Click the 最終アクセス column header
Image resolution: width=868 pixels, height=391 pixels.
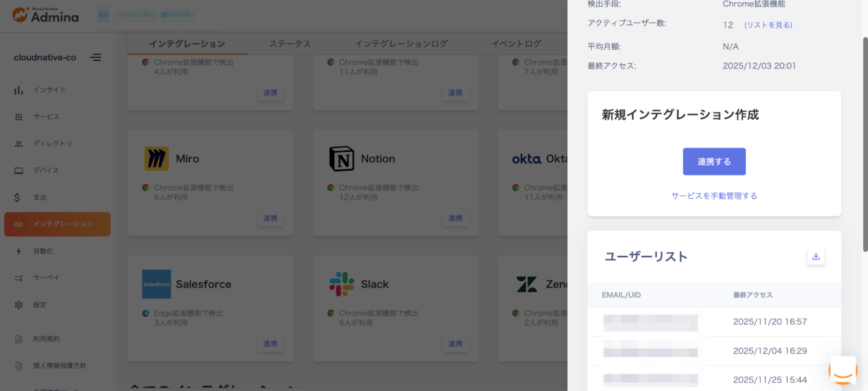752,295
